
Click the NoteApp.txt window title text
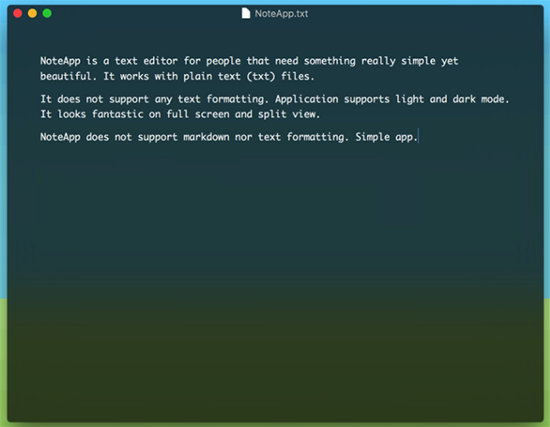pos(281,14)
